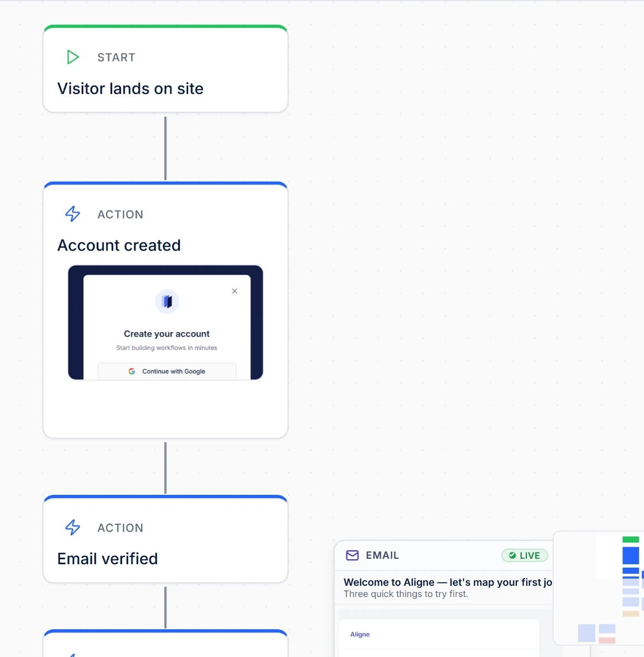The height and width of the screenshot is (657, 644).
Task: Click the green check icon in LIVE badge
Action: (x=512, y=555)
